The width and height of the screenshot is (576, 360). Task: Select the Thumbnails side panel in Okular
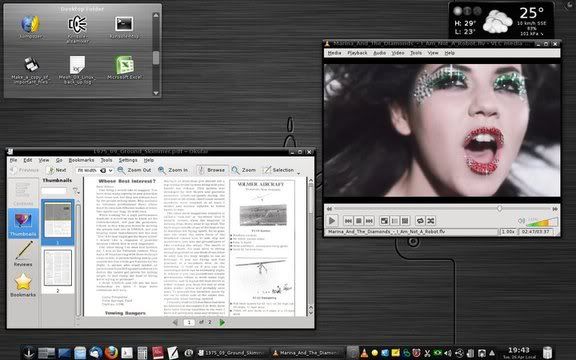23,223
